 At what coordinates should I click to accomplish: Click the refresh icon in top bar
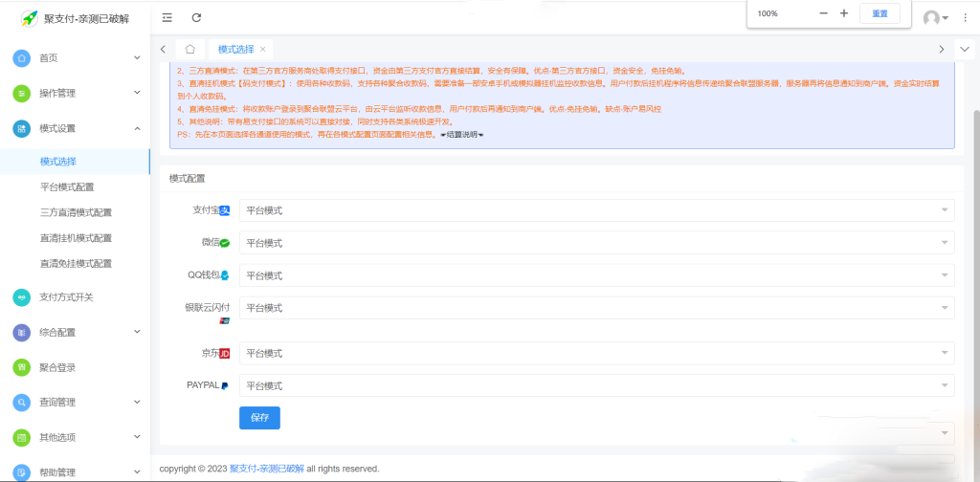point(196,17)
